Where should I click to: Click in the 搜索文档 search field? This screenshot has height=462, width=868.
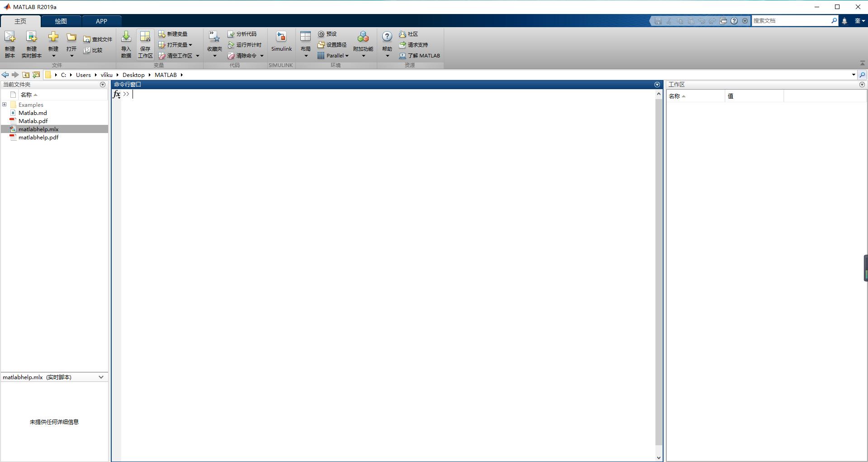click(x=791, y=20)
